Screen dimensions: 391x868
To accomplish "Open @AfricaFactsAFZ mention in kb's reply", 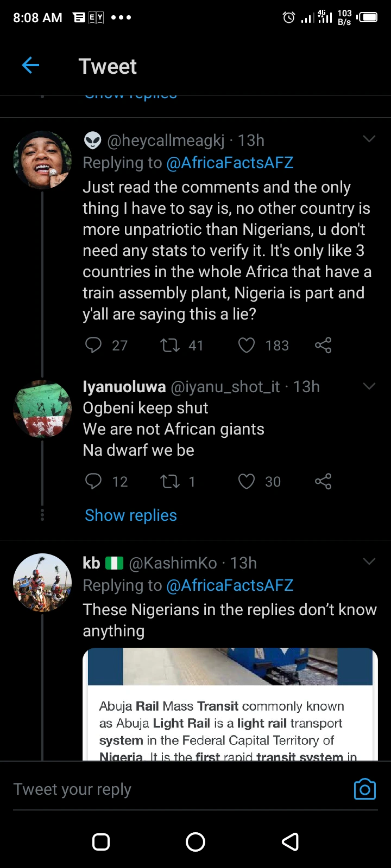I will (230, 585).
